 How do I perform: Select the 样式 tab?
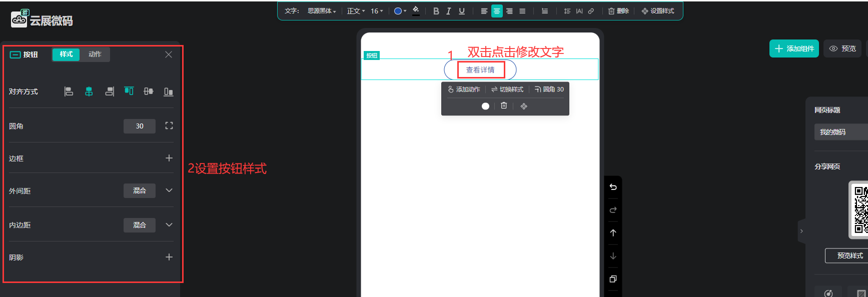tap(66, 54)
